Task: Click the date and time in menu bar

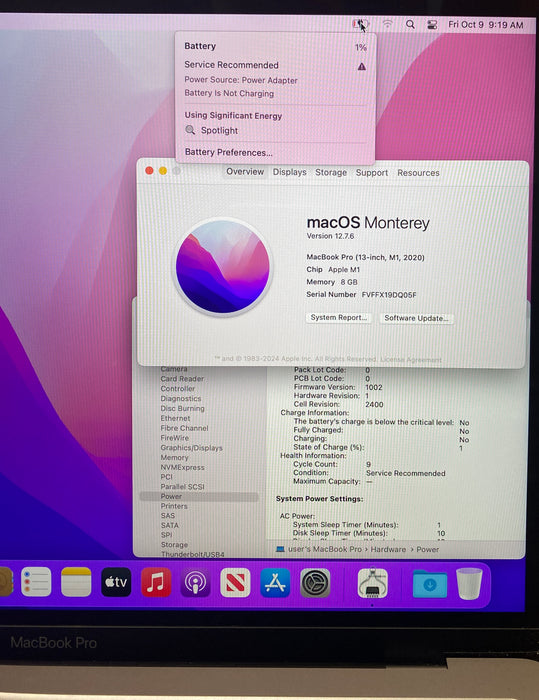Action: pyautogui.click(x=485, y=25)
